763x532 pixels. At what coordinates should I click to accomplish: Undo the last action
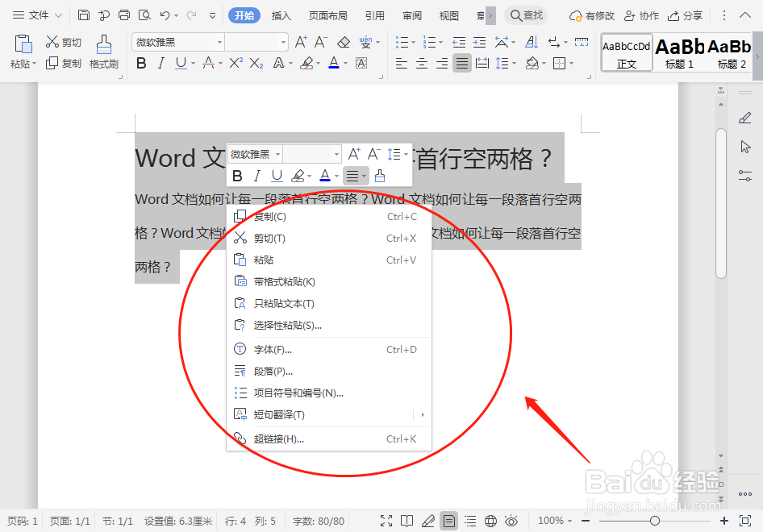(165, 15)
